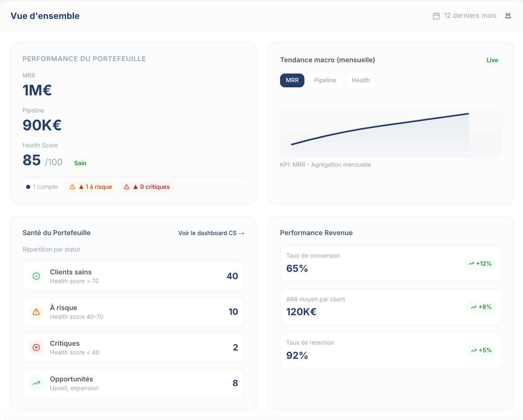Click the trending-up icon in the +12% badge
Image resolution: width=523 pixels, height=420 pixels.
coord(471,263)
